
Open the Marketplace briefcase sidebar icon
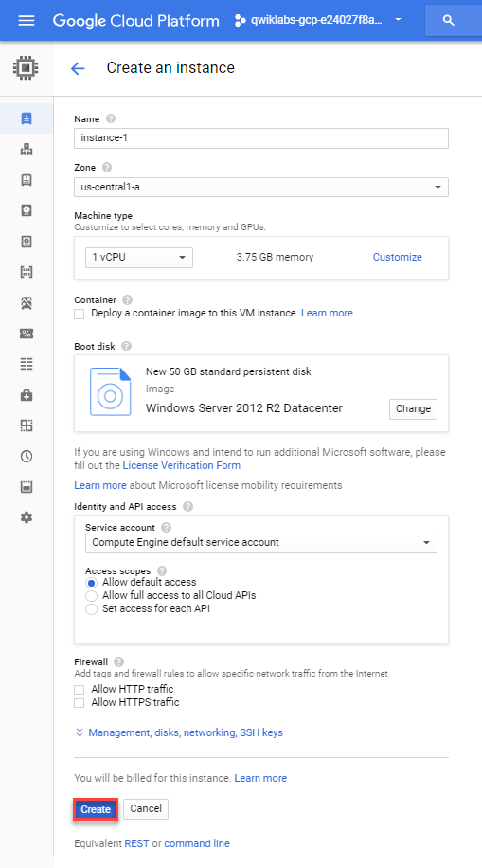point(27,395)
